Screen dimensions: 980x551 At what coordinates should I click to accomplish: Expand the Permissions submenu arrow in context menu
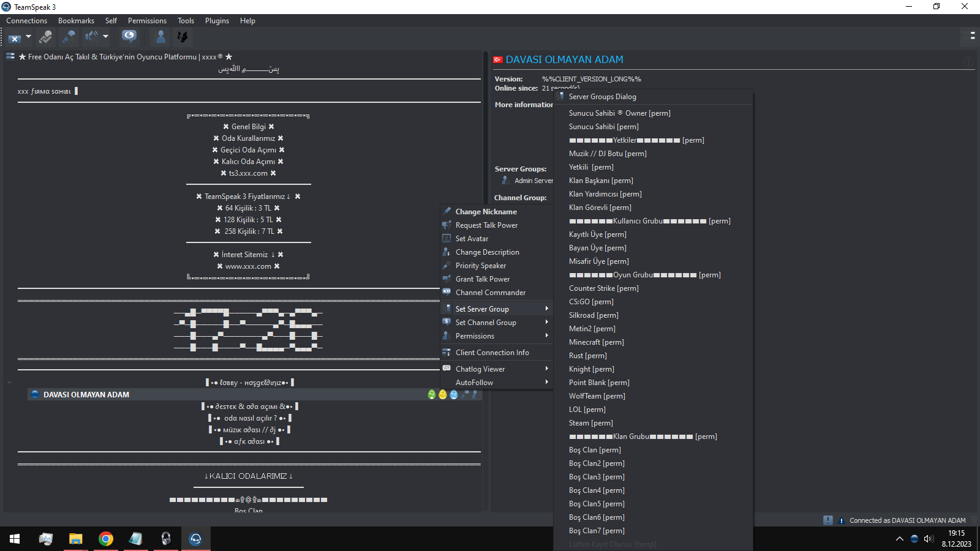point(546,335)
